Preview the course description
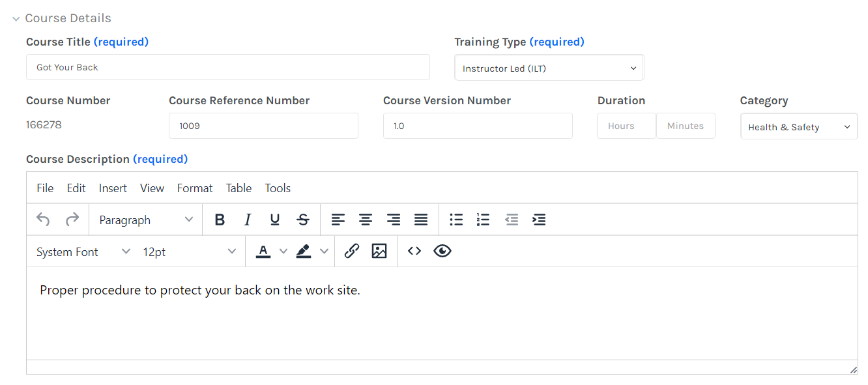The height and width of the screenshot is (385, 868). pos(442,251)
